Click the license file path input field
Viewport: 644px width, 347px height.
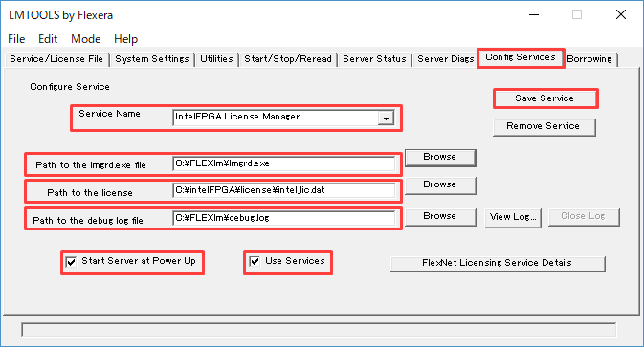coord(284,190)
